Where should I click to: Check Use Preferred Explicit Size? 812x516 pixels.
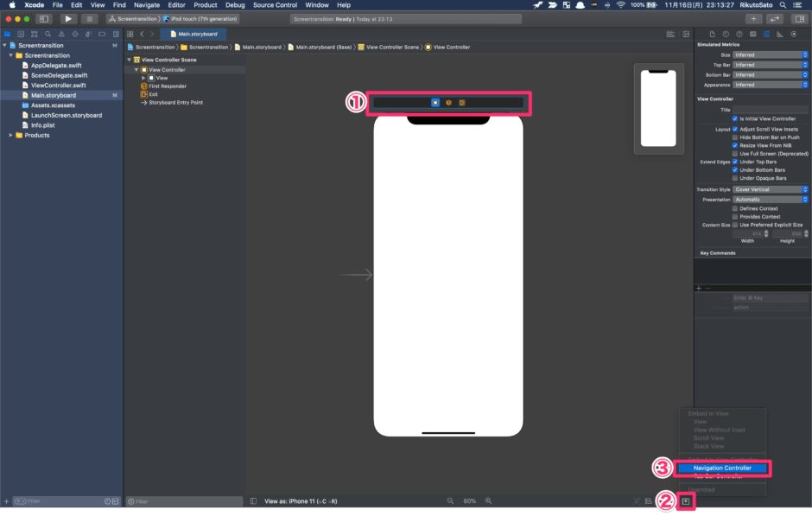(735, 223)
